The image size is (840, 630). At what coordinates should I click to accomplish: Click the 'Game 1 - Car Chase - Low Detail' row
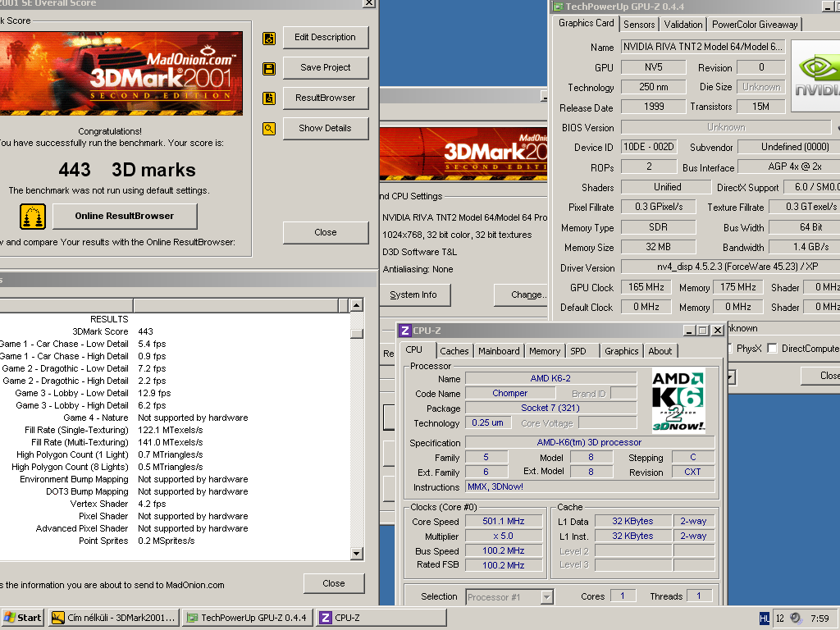pyautogui.click(x=176, y=344)
